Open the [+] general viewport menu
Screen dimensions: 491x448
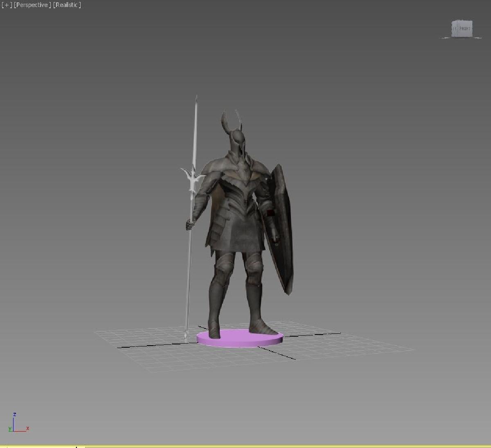click(7, 5)
